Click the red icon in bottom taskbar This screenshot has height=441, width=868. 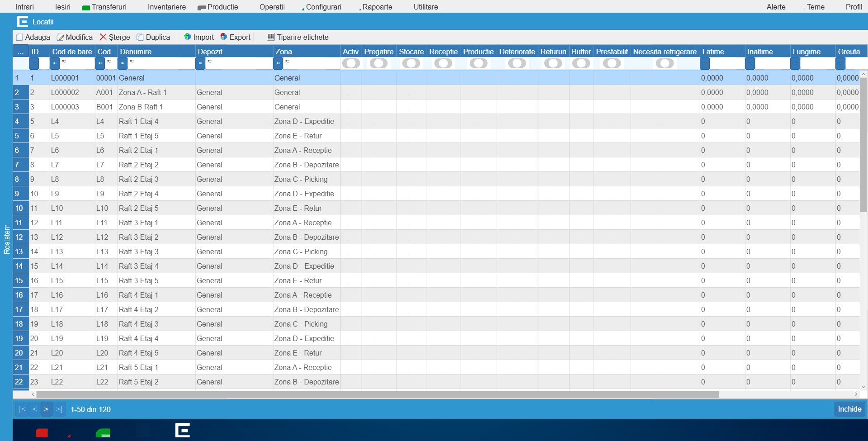pos(42,432)
